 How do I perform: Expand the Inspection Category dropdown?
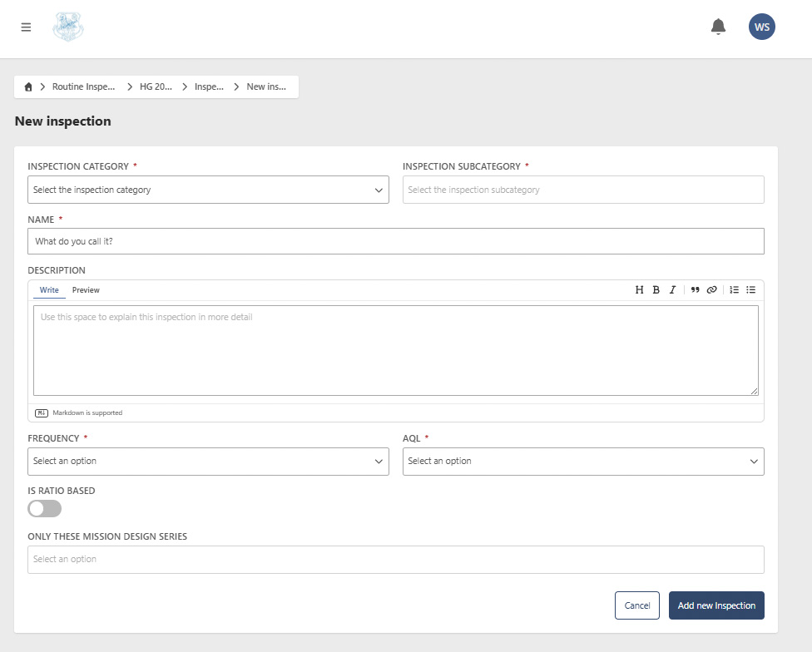pyautogui.click(x=208, y=190)
